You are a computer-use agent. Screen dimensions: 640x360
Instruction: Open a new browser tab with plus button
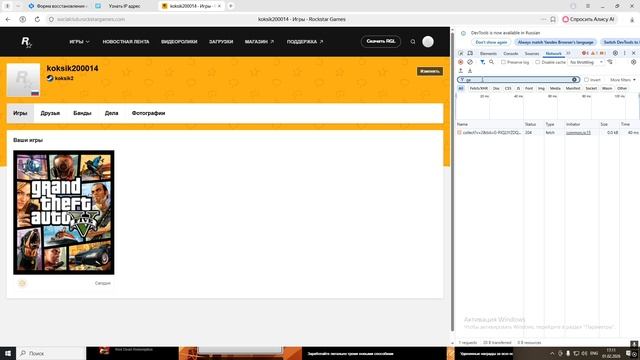tap(231, 6)
